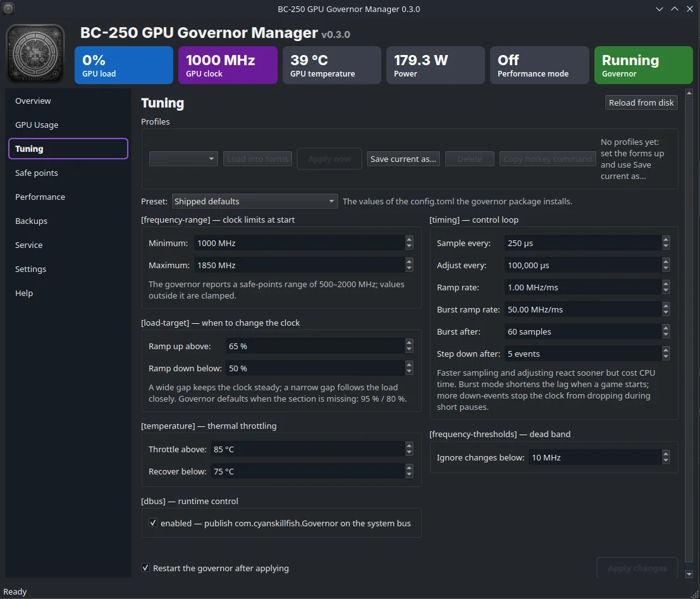Switch to the GPU Usage section
Image resolution: width=700 pixels, height=599 pixels.
point(68,125)
